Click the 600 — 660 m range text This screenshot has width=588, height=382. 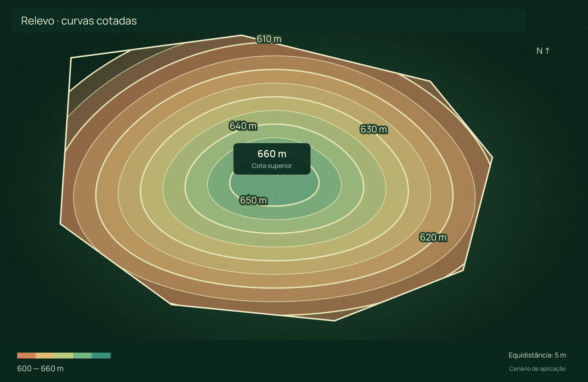pyautogui.click(x=40, y=369)
